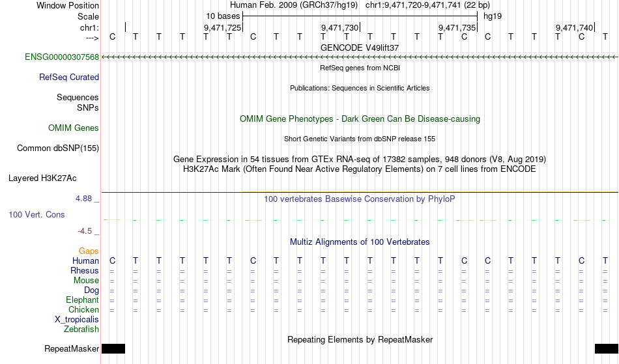
Task: Select the Chicken alignment row label
Action: click(83, 310)
